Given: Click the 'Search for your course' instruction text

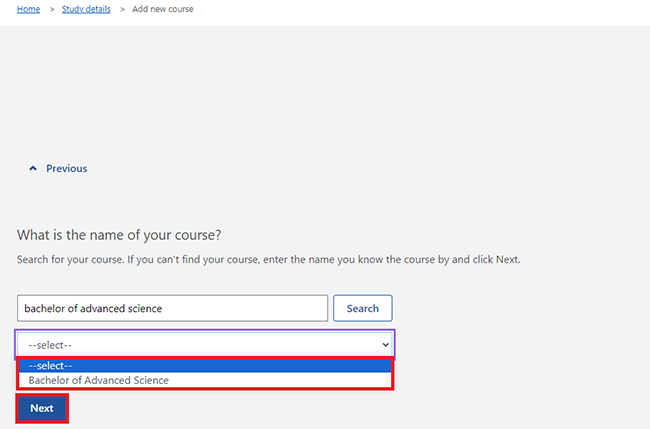Looking at the screenshot, I should (x=269, y=260).
